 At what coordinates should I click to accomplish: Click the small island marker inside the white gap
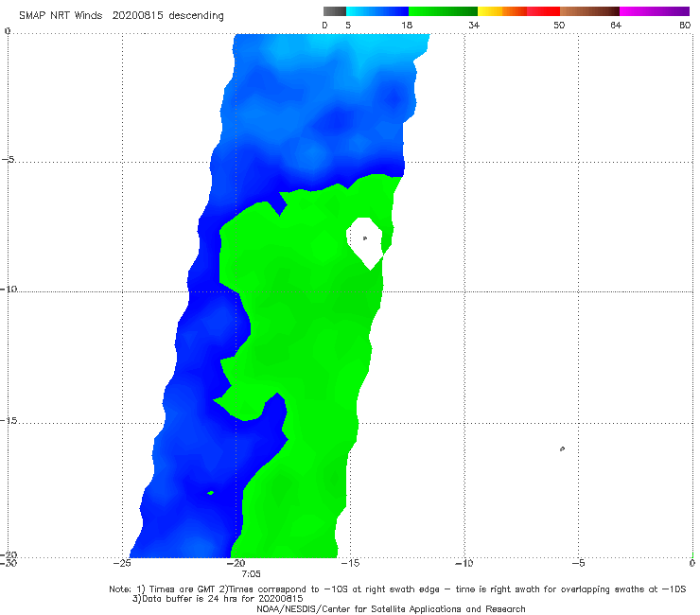(x=365, y=238)
